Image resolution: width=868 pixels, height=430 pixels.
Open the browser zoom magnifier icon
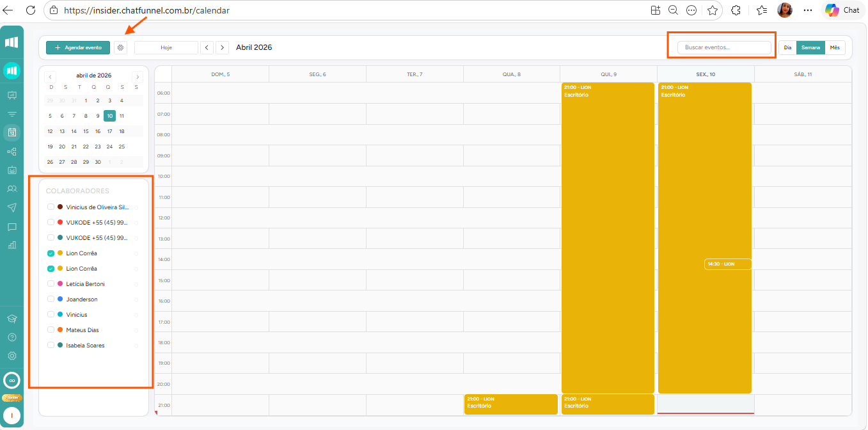673,10
